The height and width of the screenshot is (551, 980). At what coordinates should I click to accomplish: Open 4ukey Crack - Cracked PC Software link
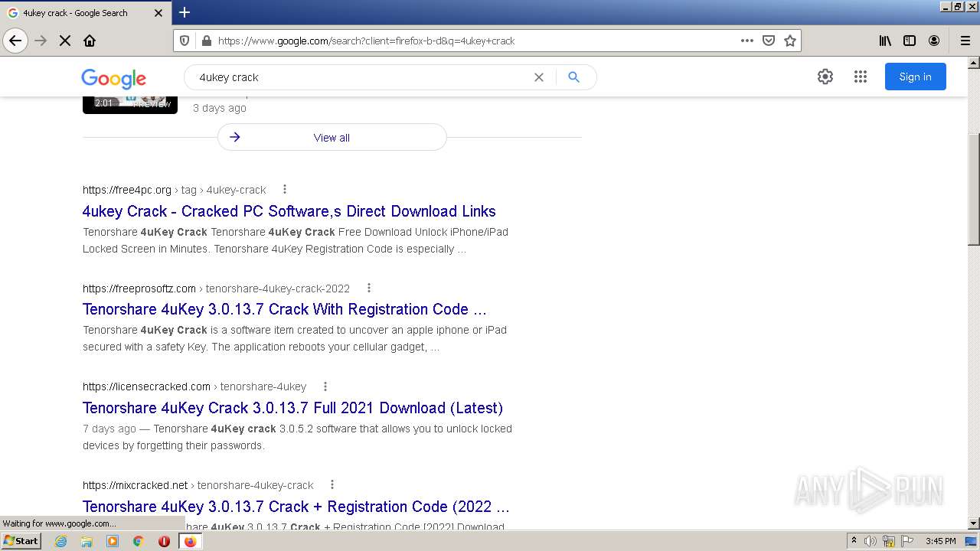289,211
